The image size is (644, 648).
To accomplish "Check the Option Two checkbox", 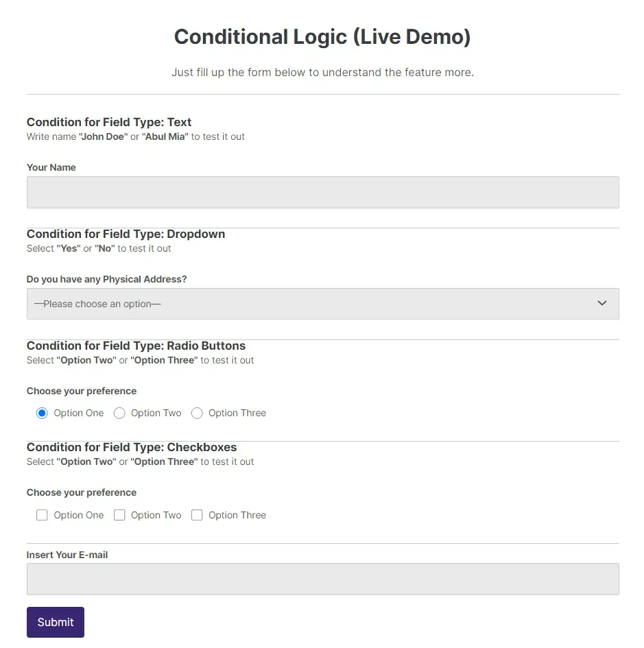I will (119, 515).
